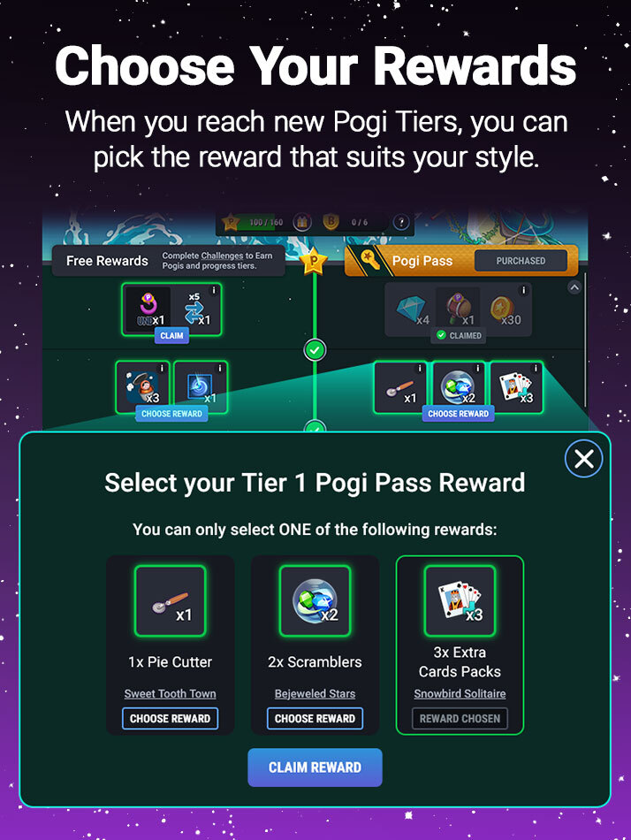Select the Extra Cards x3 reward icon in dialog
The width and height of the screenshot is (631, 840).
point(460,601)
